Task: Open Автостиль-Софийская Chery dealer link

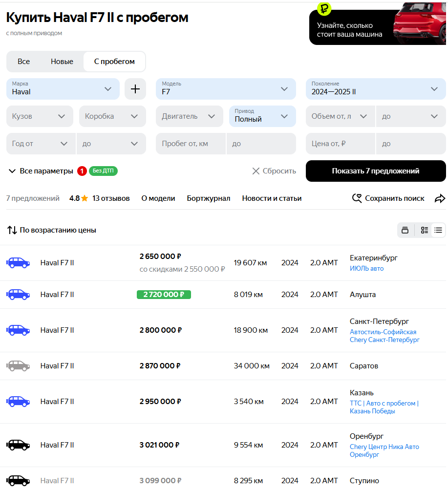Action: (384, 336)
